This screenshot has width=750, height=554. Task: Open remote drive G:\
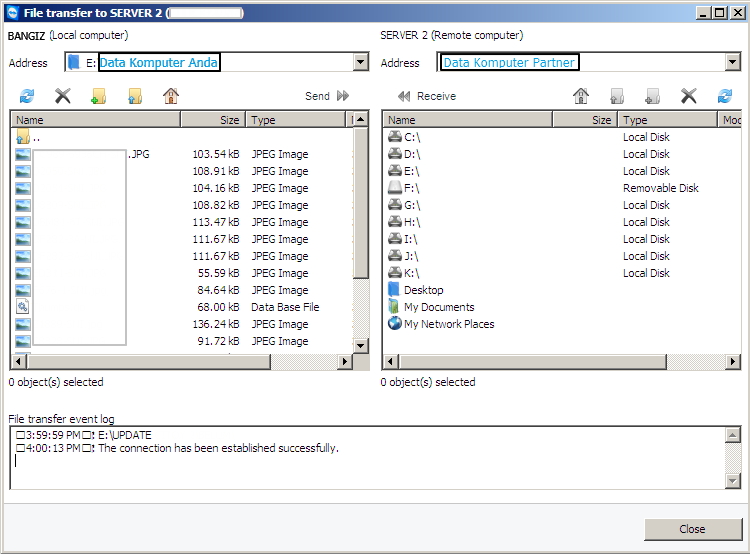click(404, 205)
